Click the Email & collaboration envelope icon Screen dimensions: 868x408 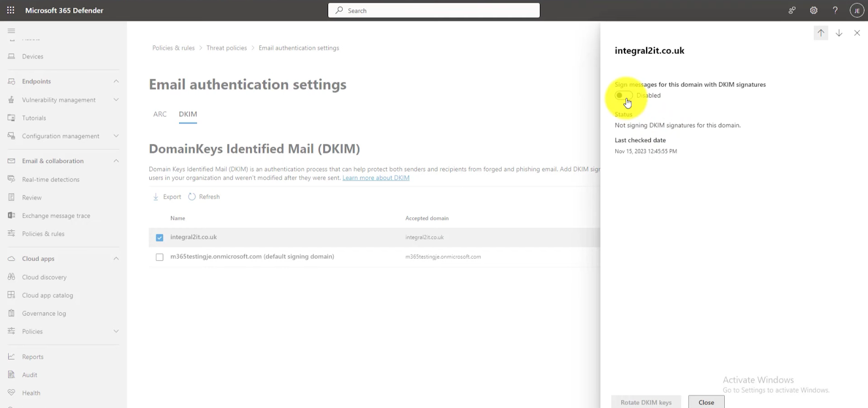(11, 161)
